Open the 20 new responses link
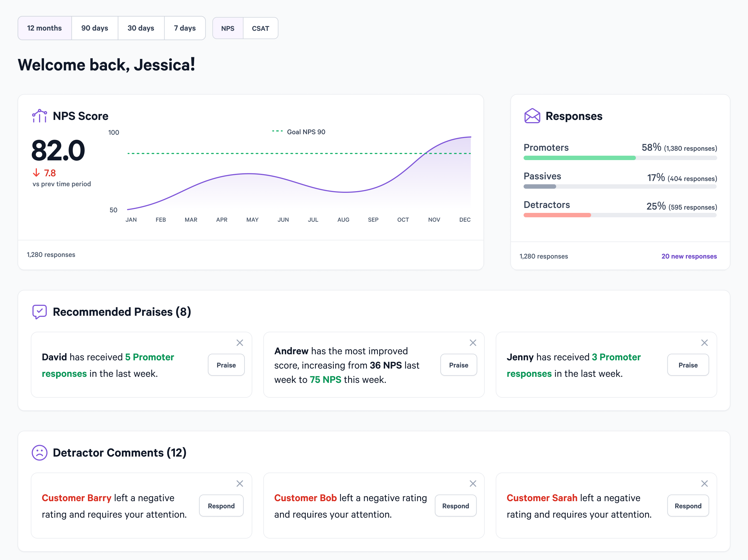This screenshot has height=560, width=748. pos(689,256)
